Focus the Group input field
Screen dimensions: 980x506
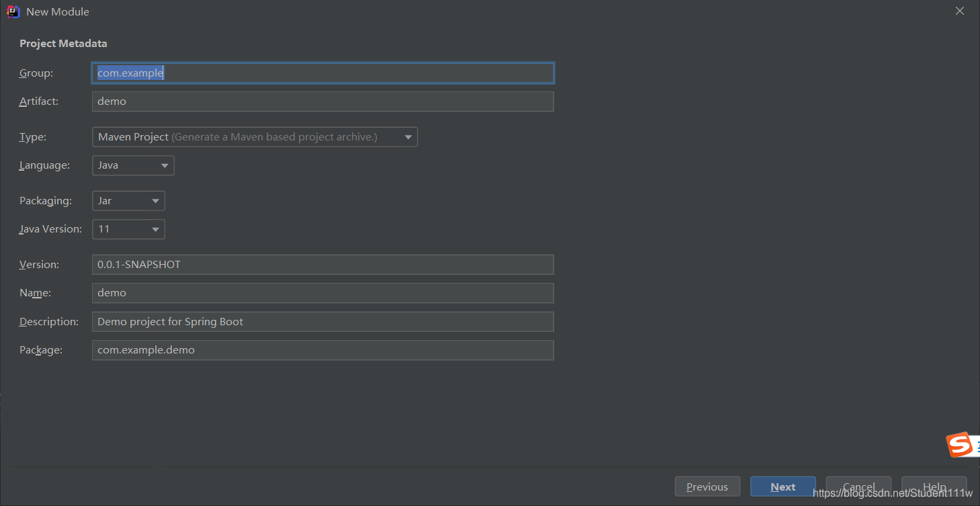(322, 73)
